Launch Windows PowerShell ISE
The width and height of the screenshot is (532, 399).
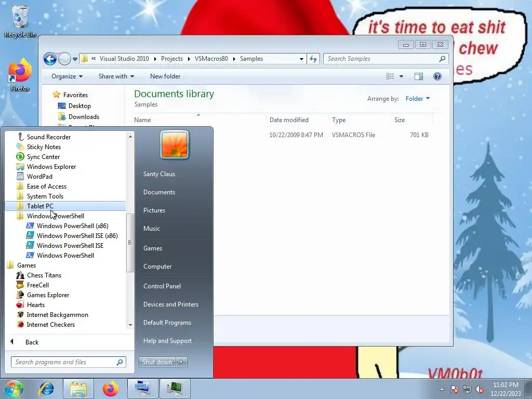pyautogui.click(x=70, y=246)
